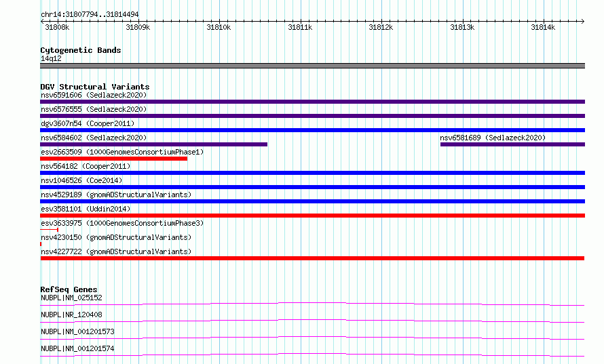Open the dgv3607n54 (Cooper2011) variant

point(88,123)
